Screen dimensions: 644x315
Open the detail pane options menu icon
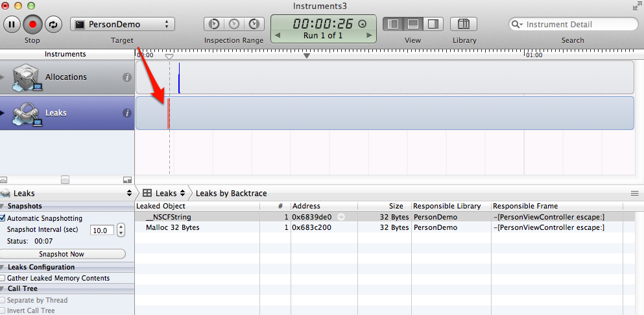634,194
